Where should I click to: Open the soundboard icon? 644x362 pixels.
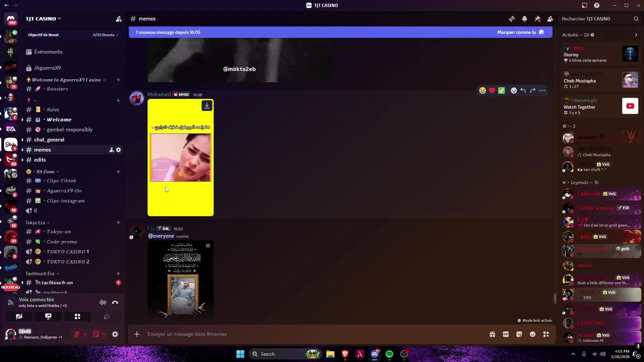[107, 316]
